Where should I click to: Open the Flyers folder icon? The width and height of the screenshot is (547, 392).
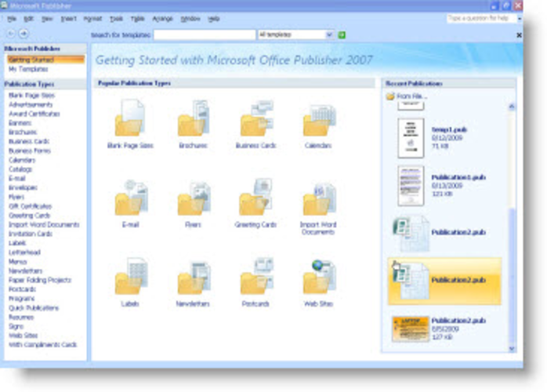194,198
